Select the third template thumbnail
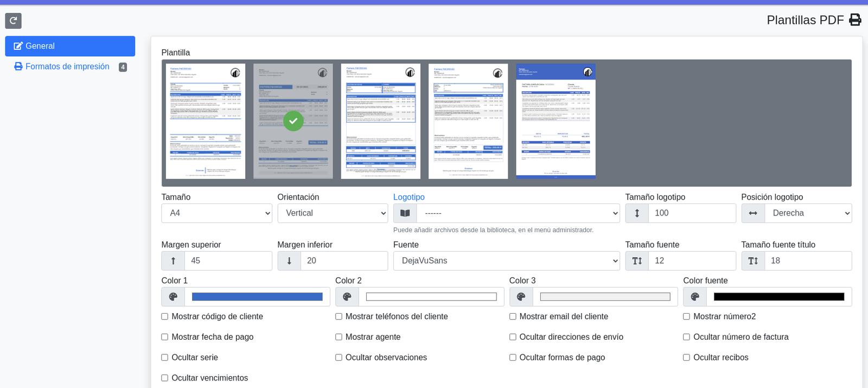Image resolution: width=868 pixels, height=388 pixels. coord(381,122)
